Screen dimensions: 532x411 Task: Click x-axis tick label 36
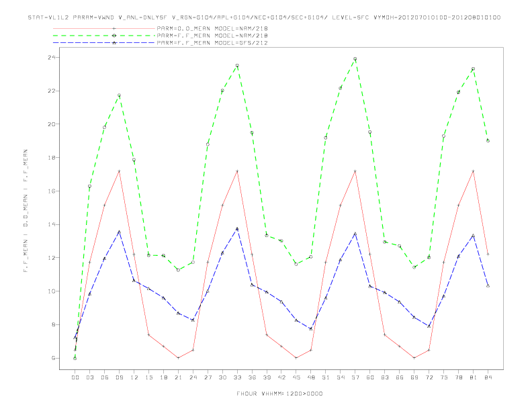pyautogui.click(x=252, y=377)
